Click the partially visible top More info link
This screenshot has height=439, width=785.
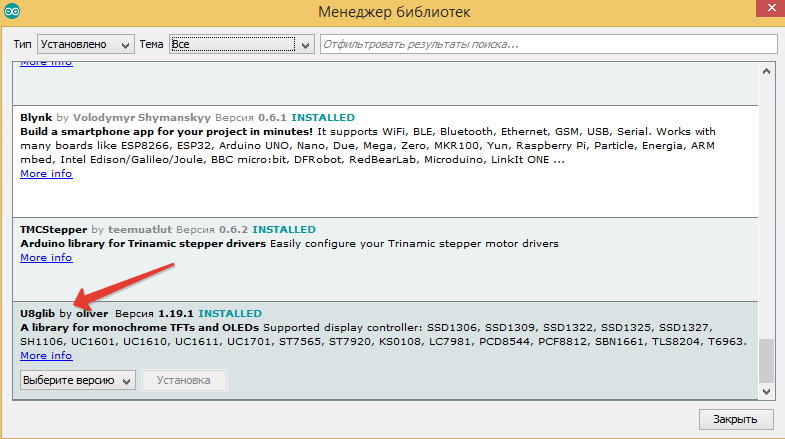[x=46, y=63]
